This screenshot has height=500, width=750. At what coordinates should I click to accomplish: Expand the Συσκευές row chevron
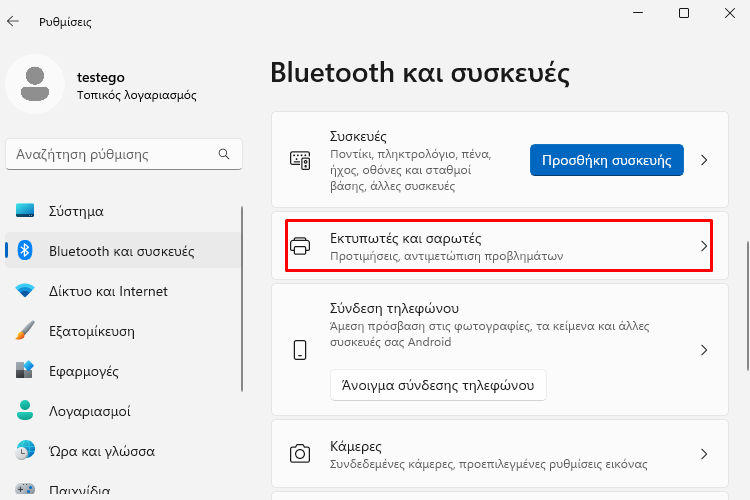click(704, 160)
